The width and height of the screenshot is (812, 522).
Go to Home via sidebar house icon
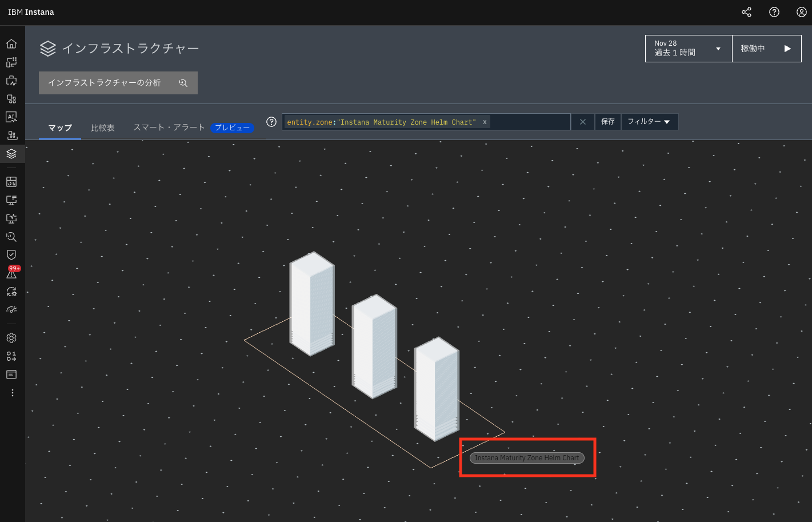tap(11, 44)
